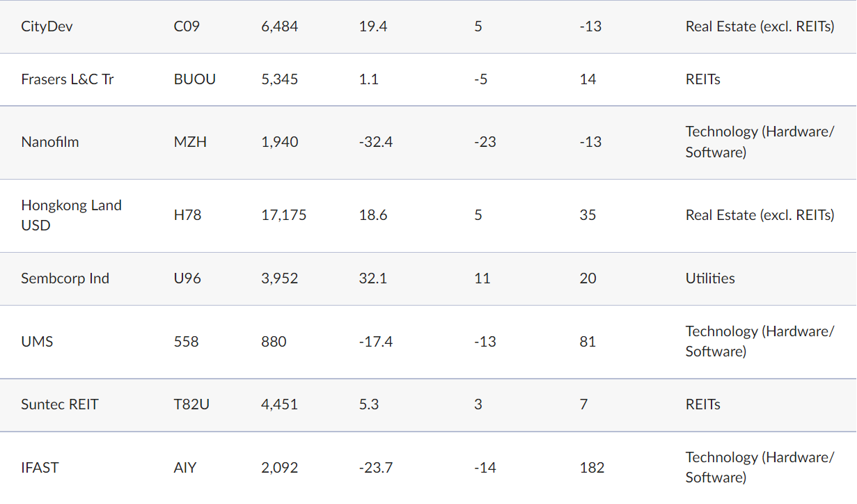
Task: Select the 182 value in IFAST row
Action: tap(592, 468)
